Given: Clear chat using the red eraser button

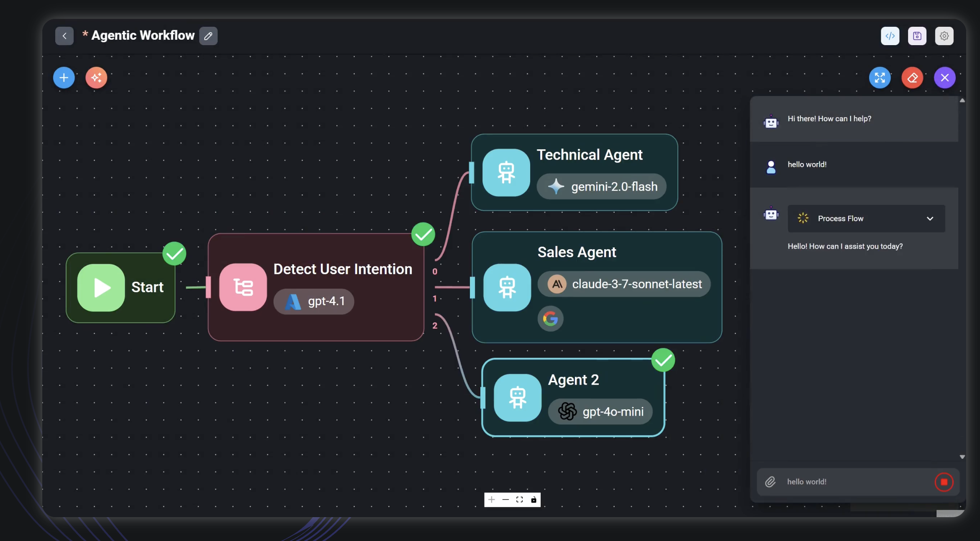Looking at the screenshot, I should tap(912, 78).
